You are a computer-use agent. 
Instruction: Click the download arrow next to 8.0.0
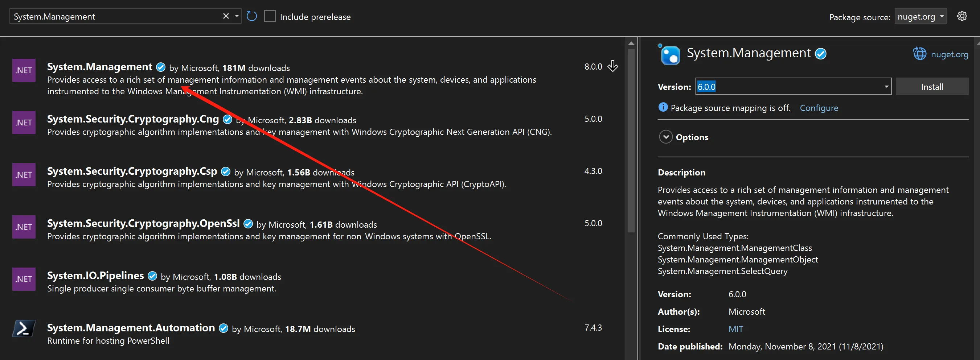click(x=612, y=66)
